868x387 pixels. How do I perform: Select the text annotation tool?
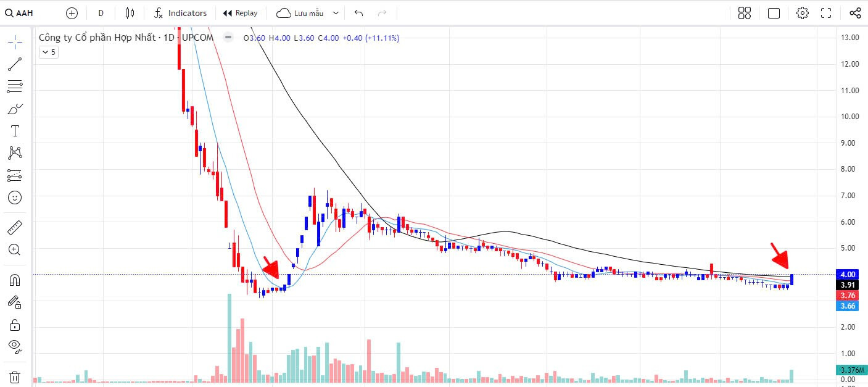pos(15,131)
